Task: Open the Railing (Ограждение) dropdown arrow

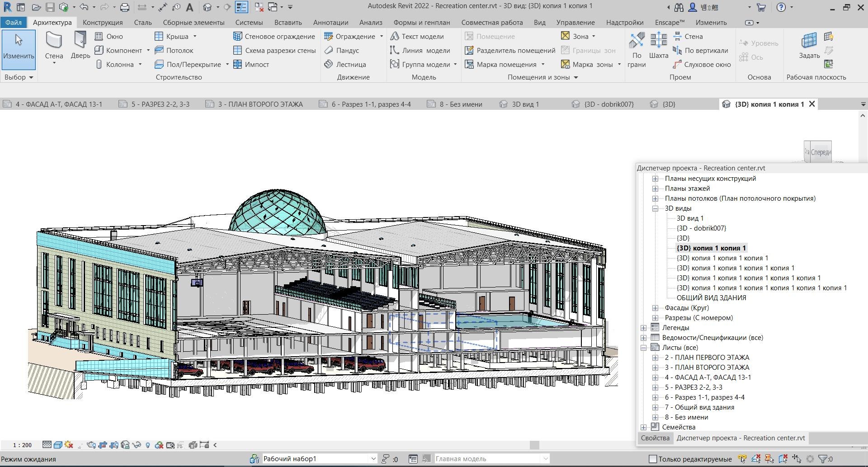Action: tap(382, 36)
